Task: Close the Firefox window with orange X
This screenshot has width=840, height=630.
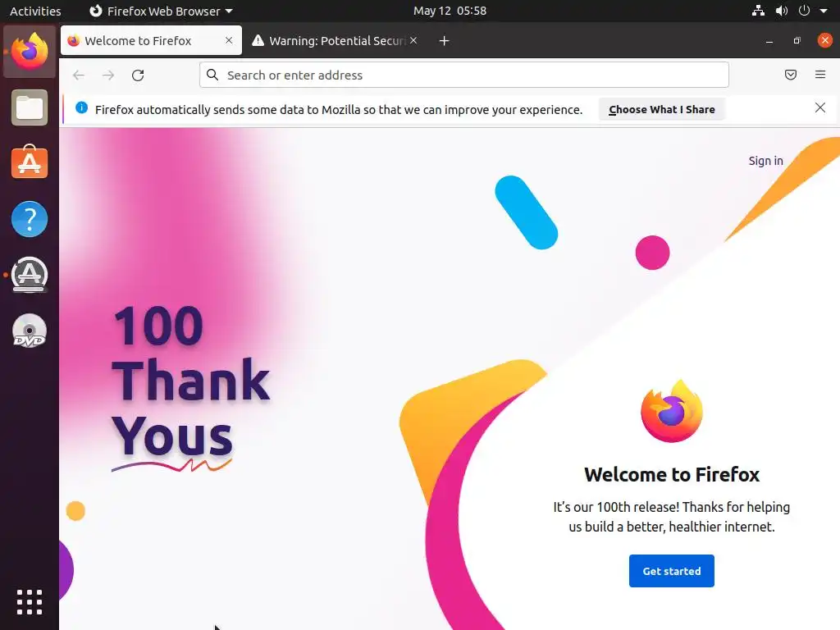Action: [825, 40]
